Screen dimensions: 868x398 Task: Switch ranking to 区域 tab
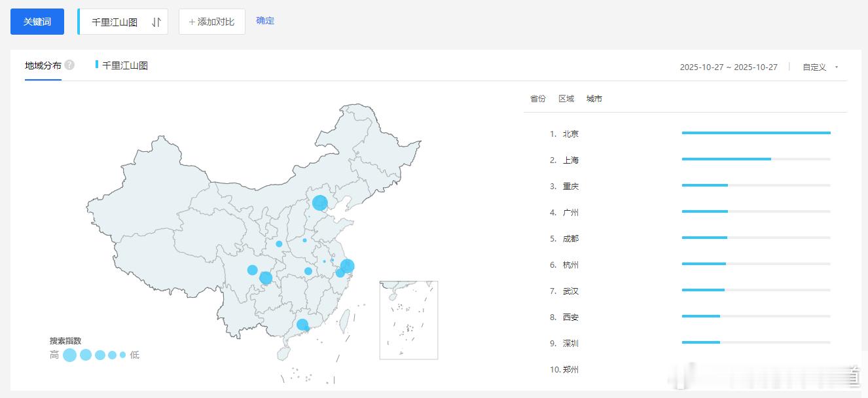pyautogui.click(x=566, y=99)
